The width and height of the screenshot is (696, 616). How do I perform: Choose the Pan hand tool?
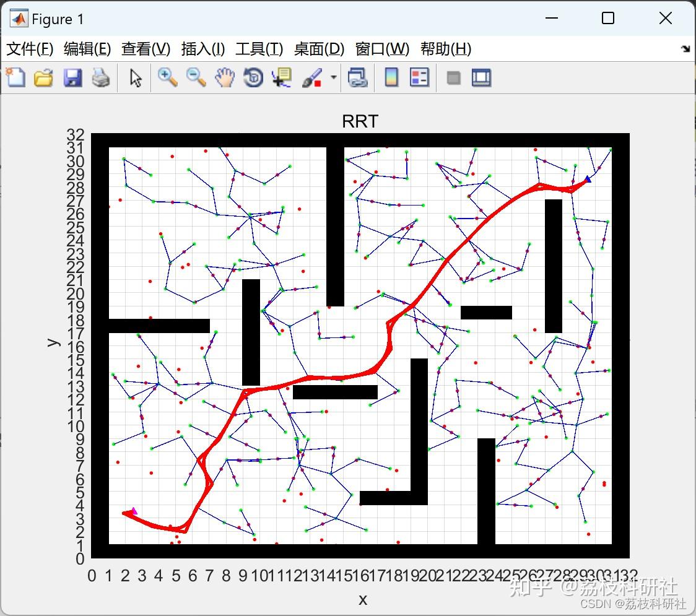(x=225, y=77)
